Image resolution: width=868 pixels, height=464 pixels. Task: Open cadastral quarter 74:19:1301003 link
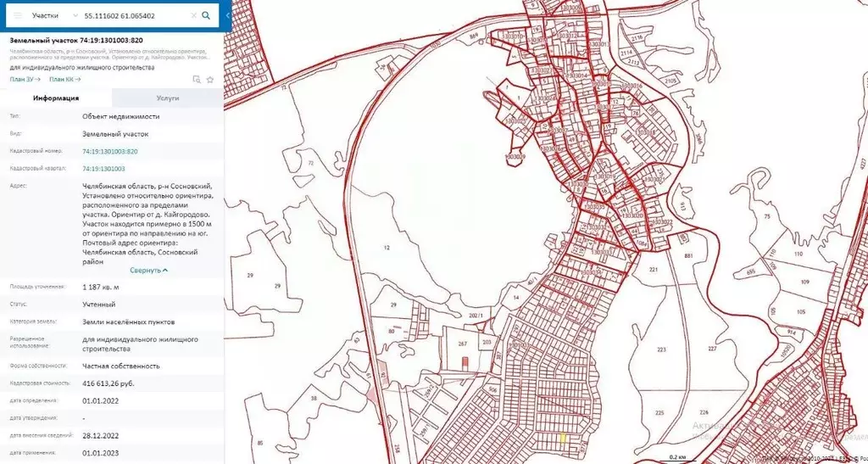103,168
